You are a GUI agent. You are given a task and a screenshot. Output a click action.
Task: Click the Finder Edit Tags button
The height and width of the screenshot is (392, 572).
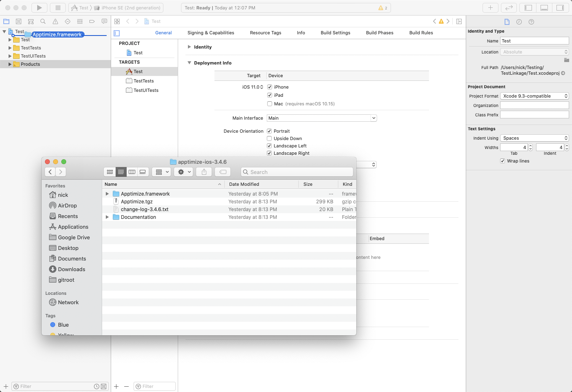tap(223, 172)
